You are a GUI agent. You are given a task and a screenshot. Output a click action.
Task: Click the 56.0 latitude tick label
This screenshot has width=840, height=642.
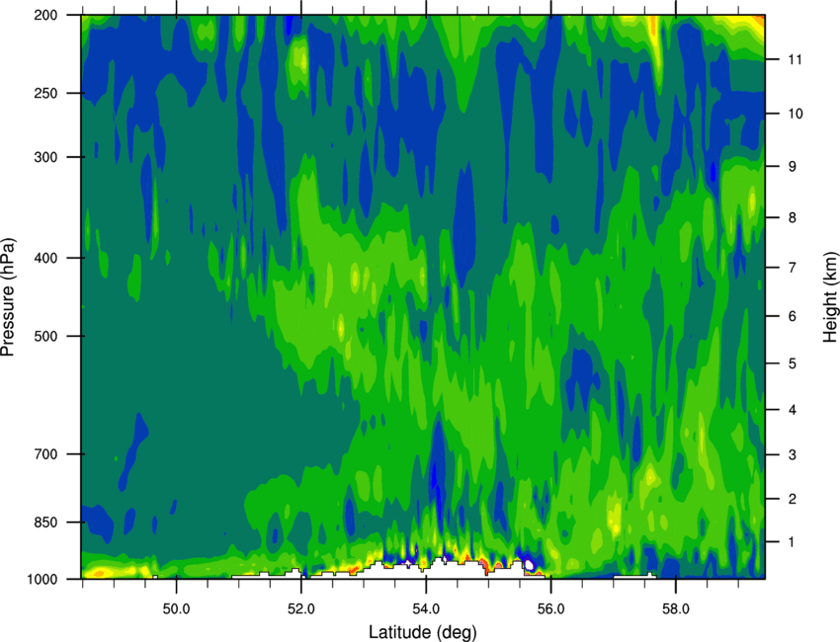[x=550, y=609]
